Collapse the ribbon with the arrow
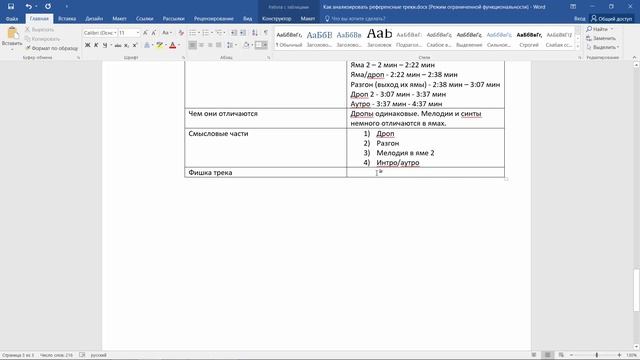640x360 pixels. [634, 58]
